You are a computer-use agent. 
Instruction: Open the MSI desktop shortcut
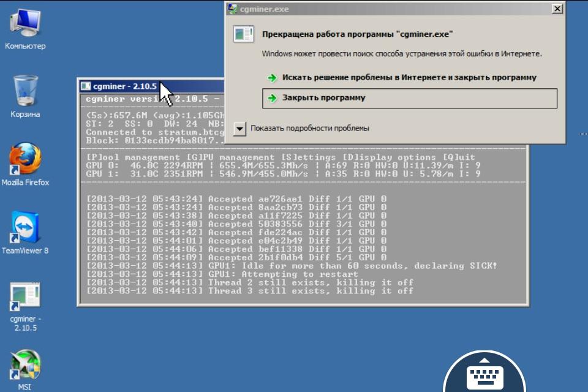point(25,370)
